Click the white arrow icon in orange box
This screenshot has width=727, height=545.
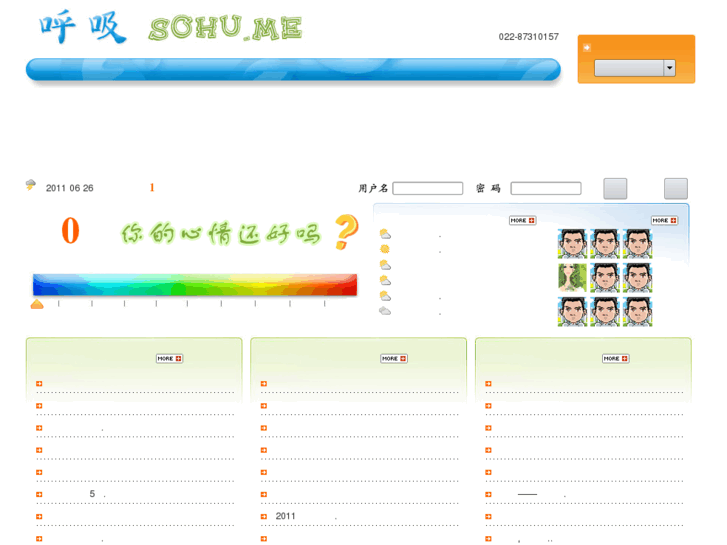point(587,47)
